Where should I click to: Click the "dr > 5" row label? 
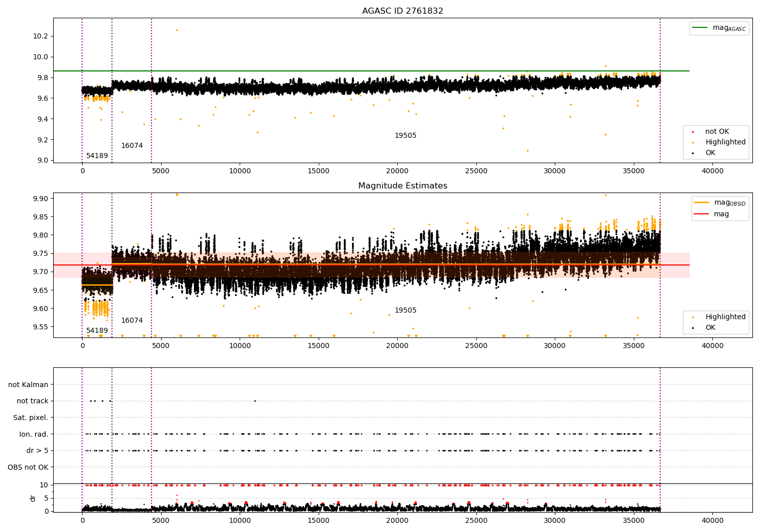point(37,450)
